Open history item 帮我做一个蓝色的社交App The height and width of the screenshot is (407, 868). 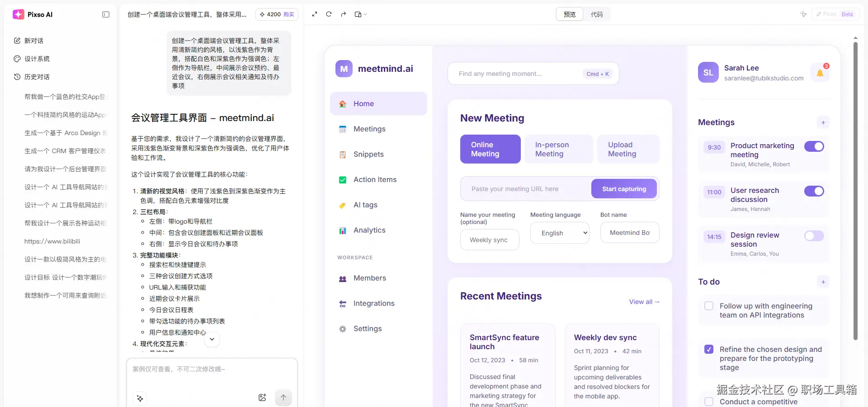65,97
